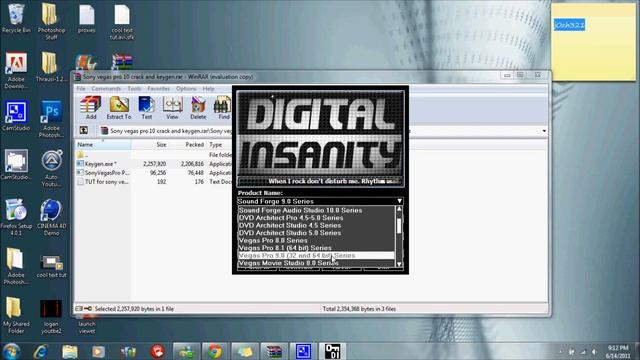Sort files by the Packed column header

coord(187,144)
